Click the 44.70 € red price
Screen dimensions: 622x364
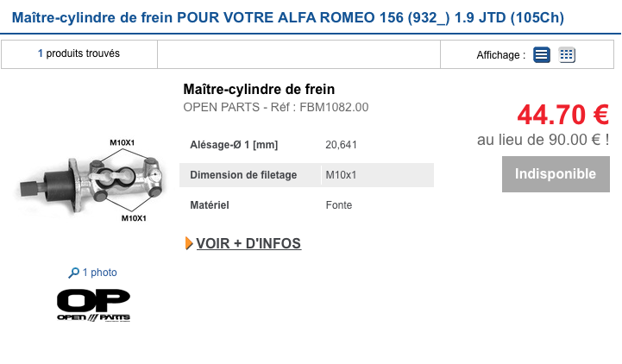pyautogui.click(x=562, y=115)
